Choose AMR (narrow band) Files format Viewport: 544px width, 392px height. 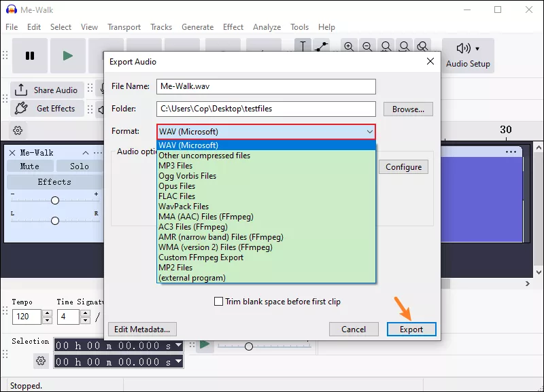click(x=266, y=237)
